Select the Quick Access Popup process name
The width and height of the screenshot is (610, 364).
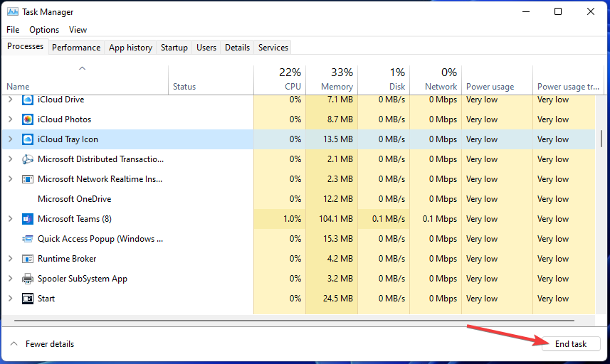100,239
